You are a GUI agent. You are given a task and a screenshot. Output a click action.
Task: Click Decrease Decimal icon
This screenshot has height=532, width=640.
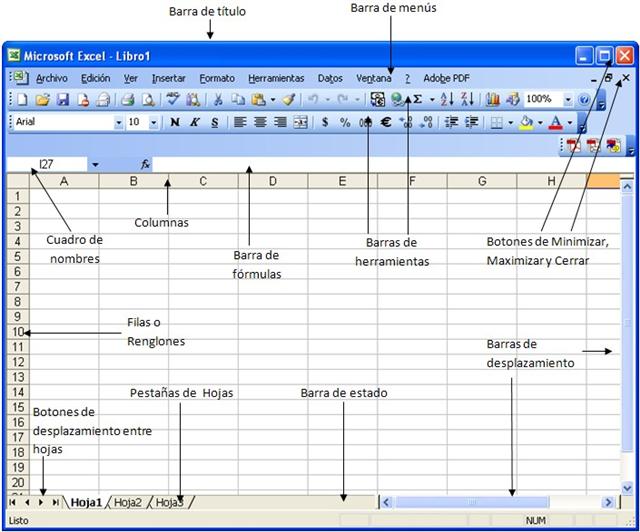point(427,122)
